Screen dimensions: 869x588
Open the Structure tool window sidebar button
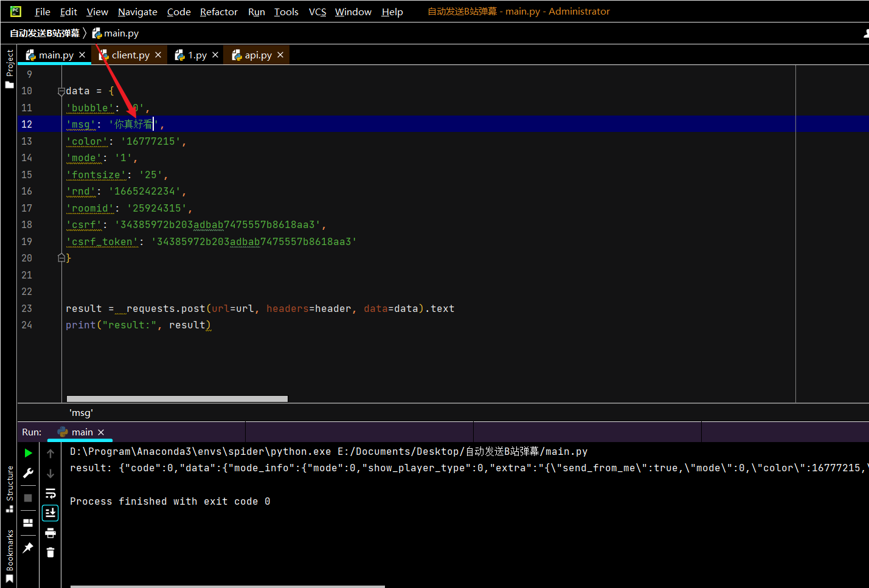click(9, 489)
